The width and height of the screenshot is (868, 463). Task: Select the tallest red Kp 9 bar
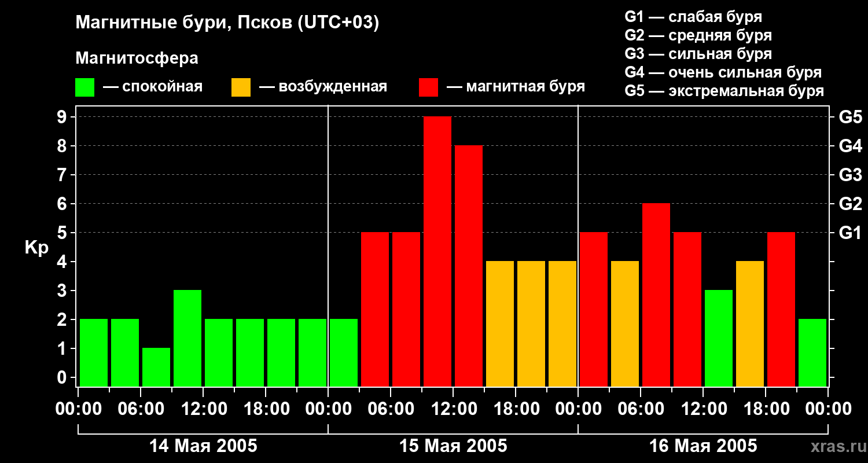pos(437,252)
